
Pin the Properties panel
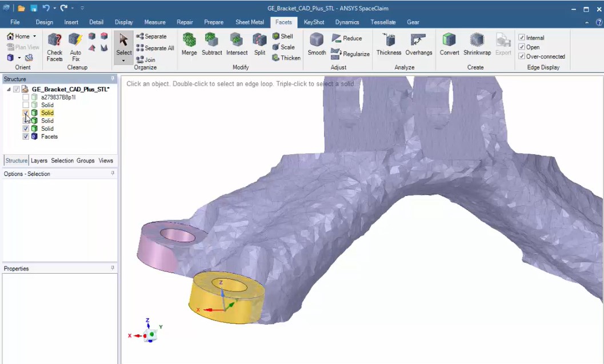click(x=113, y=268)
